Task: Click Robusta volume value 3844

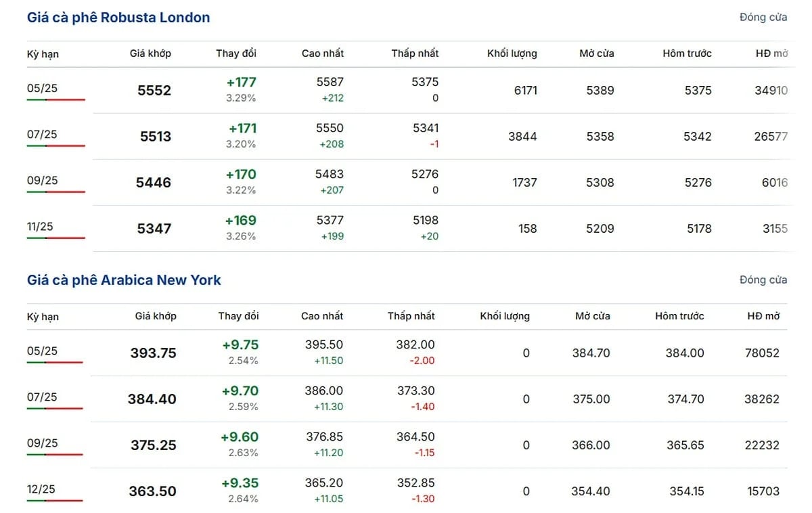Action: coord(522,136)
